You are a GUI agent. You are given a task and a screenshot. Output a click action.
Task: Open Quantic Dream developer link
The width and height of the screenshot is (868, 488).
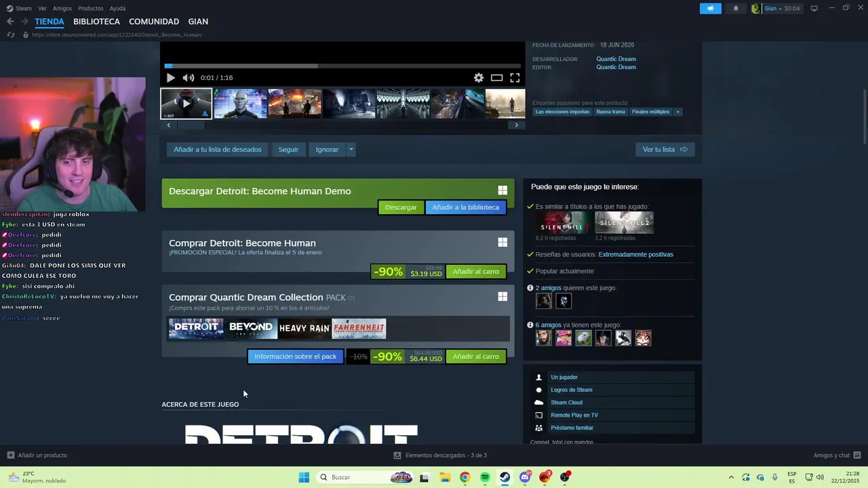pos(616,59)
